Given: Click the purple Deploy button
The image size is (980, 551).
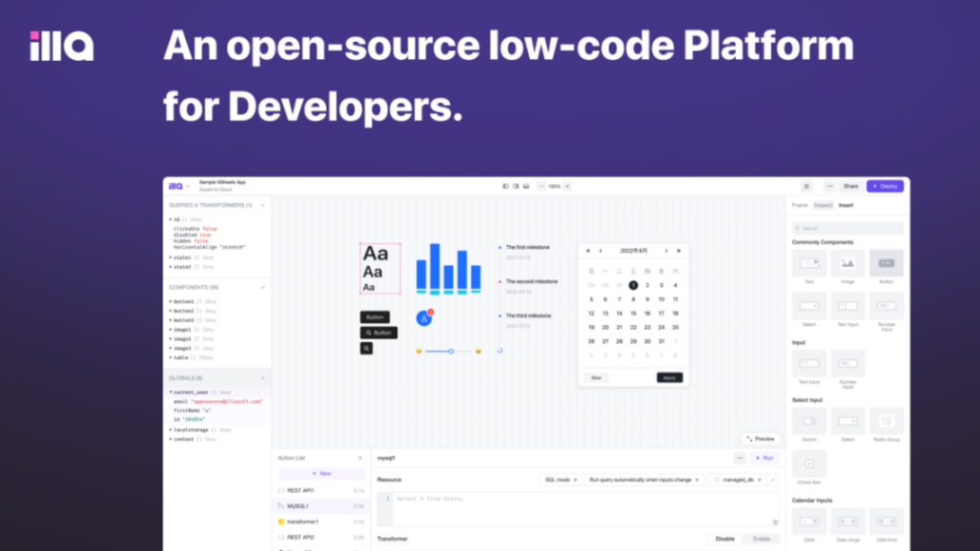Looking at the screenshot, I should coord(885,186).
